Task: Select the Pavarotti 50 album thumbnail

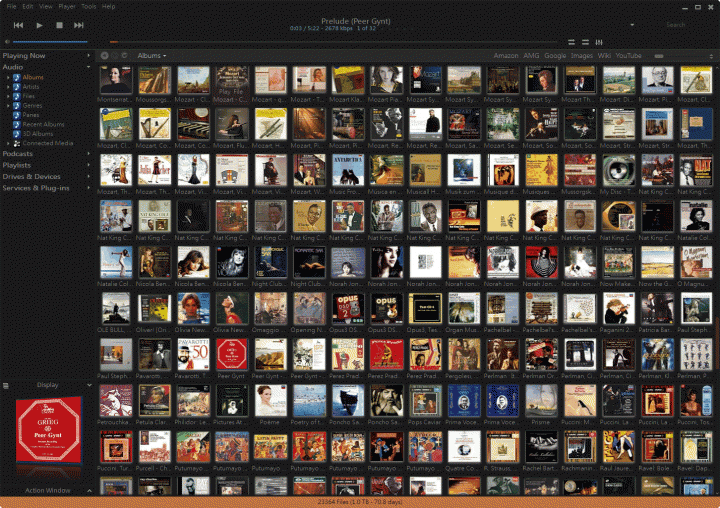Action: 193,354
